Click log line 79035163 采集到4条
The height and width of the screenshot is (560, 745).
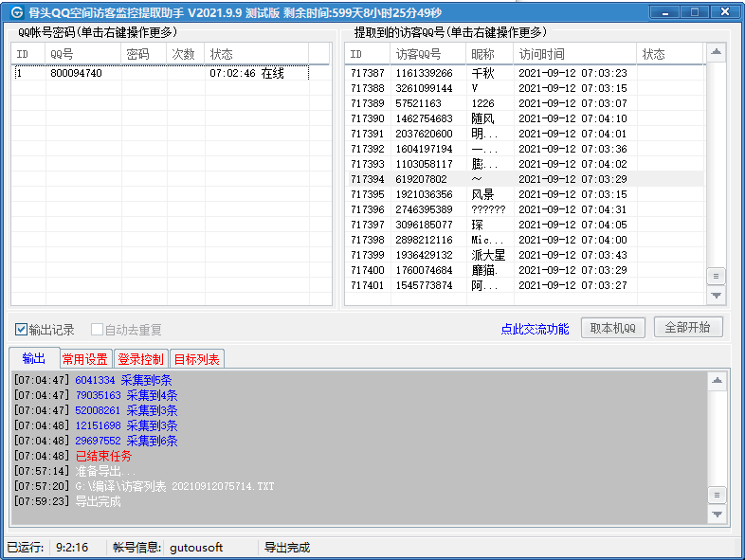click(x=96, y=395)
